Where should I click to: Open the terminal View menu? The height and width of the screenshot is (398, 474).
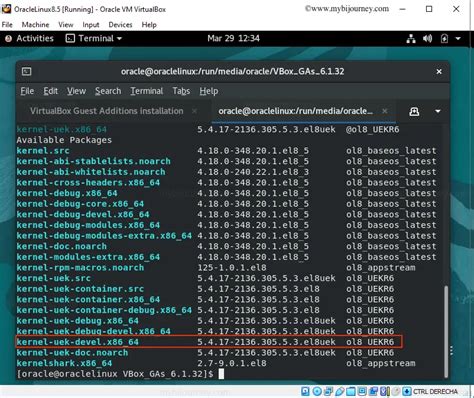click(76, 91)
